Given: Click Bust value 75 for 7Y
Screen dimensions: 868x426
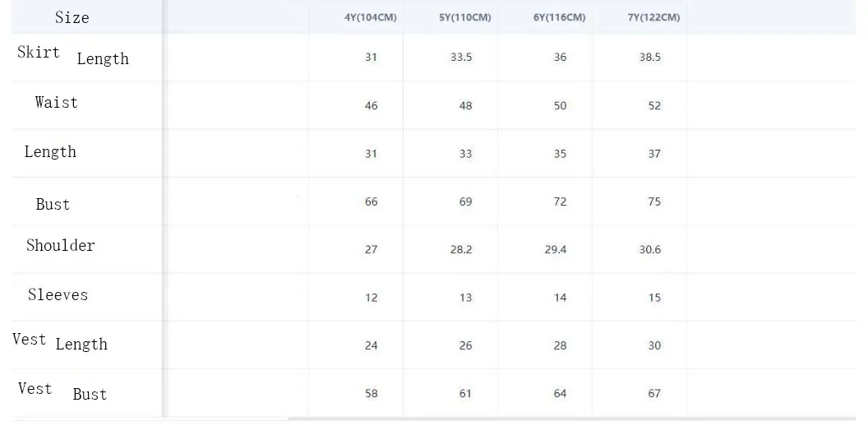Looking at the screenshot, I should coord(654,201).
